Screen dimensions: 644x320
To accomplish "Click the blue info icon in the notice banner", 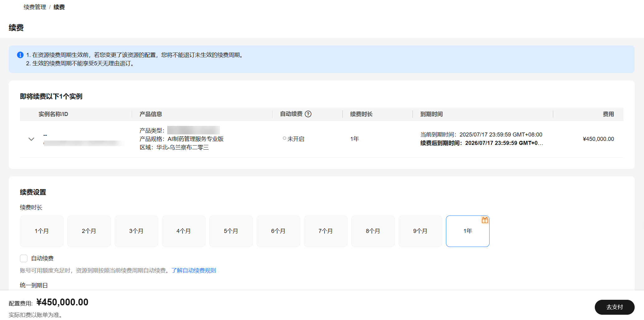I will click(20, 55).
